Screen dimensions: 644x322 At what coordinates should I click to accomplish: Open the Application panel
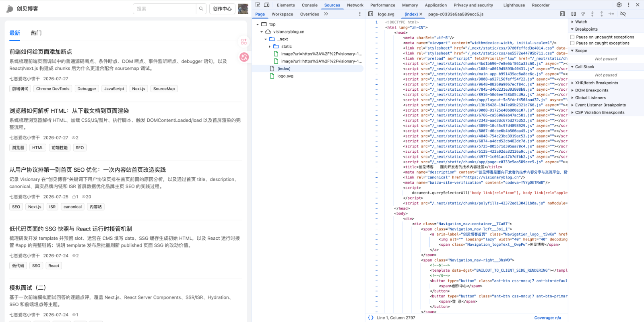436,5
